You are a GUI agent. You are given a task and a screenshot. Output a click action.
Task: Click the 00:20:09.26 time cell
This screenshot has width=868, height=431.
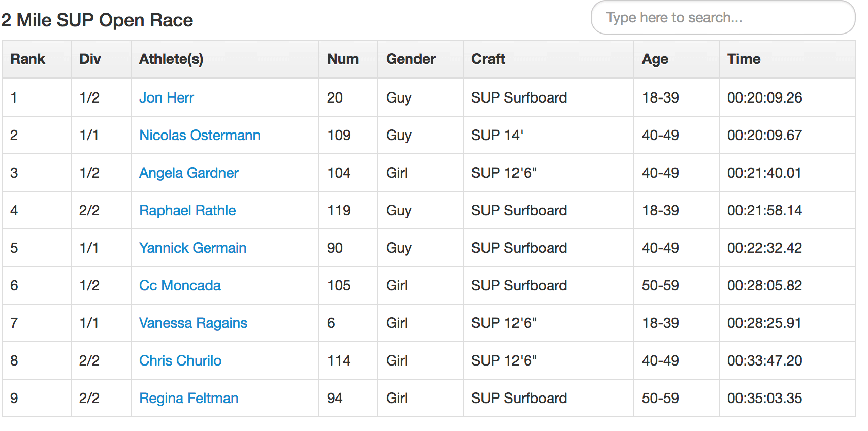764,97
